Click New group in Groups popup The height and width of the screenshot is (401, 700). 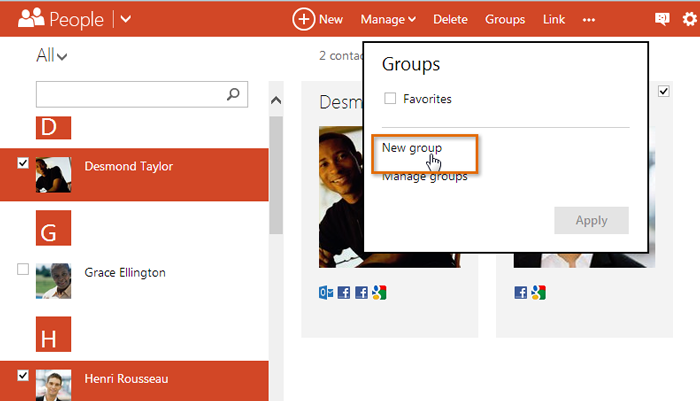coord(412,148)
